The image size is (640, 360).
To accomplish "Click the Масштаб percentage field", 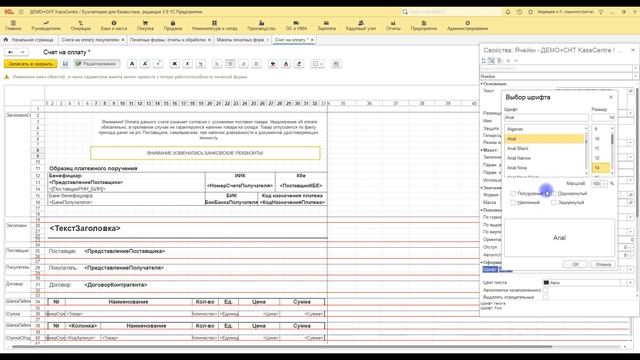I will click(x=597, y=184).
